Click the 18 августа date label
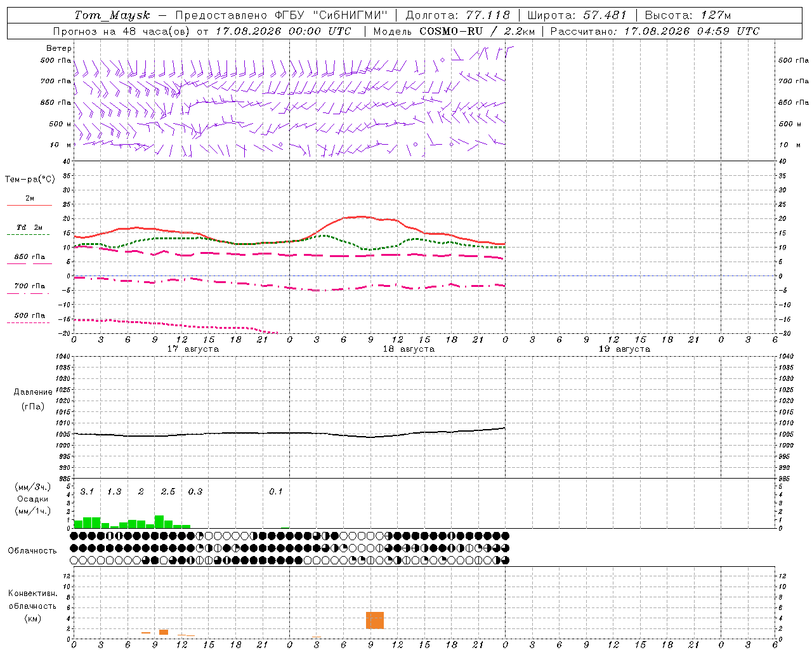Screen dimensions: 812x650 [x=409, y=349]
